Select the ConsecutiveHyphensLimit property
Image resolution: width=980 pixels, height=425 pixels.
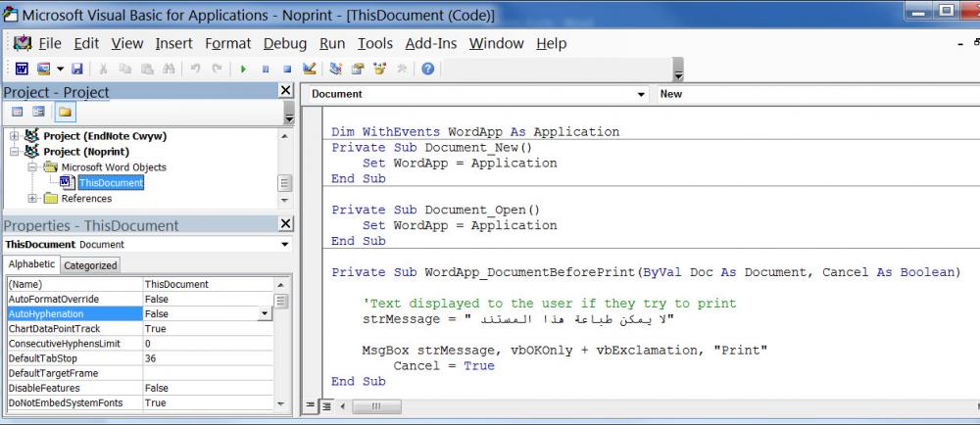coord(74,344)
